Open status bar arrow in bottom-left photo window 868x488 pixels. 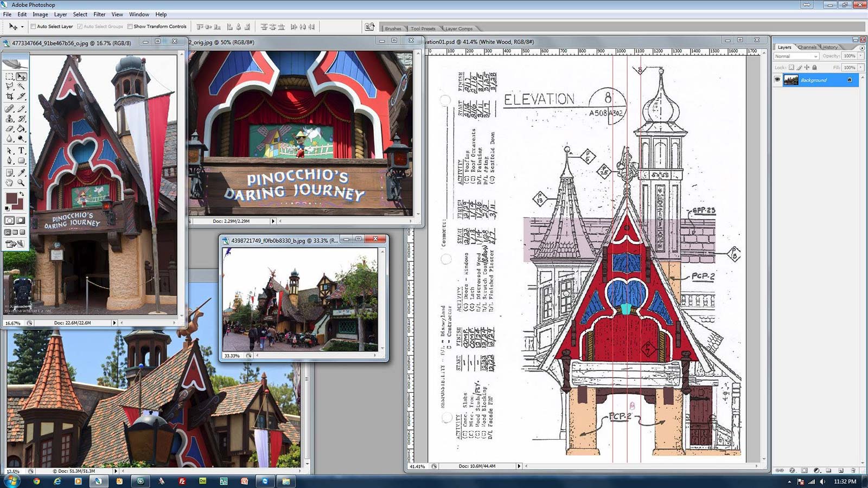pyautogui.click(x=116, y=471)
